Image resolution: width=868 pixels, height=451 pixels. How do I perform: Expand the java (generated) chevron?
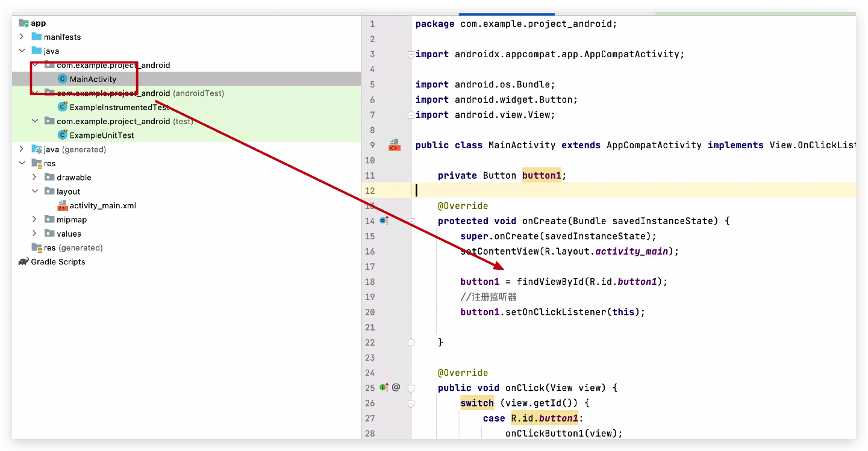[22, 149]
